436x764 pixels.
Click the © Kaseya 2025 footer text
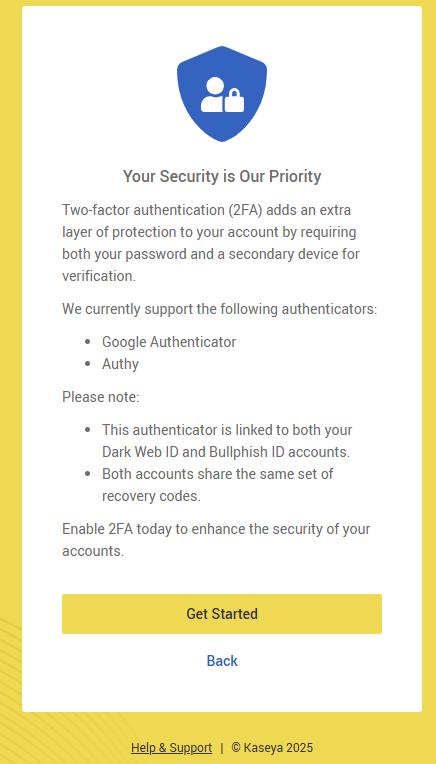[x=272, y=747]
